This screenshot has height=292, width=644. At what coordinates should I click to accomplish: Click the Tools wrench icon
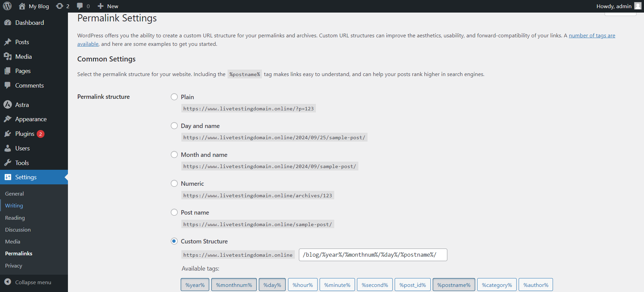pos(8,163)
